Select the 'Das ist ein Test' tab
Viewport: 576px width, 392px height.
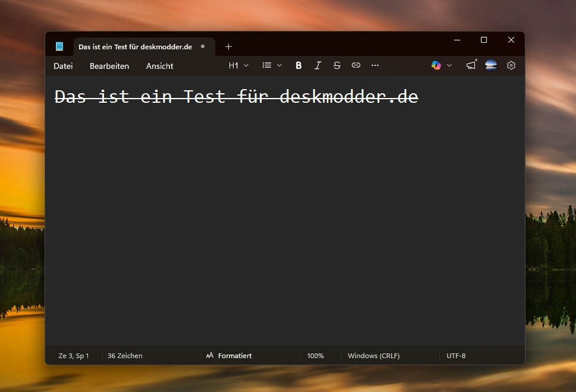pos(135,47)
